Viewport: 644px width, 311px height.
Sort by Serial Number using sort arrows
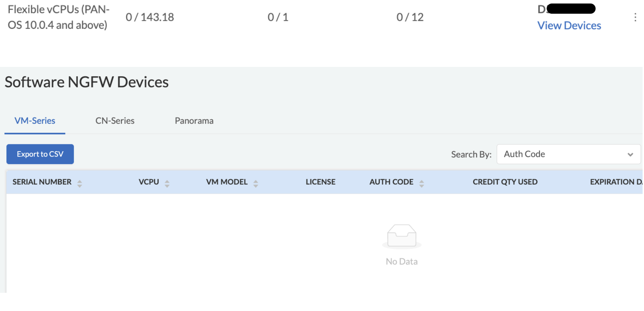tap(80, 184)
